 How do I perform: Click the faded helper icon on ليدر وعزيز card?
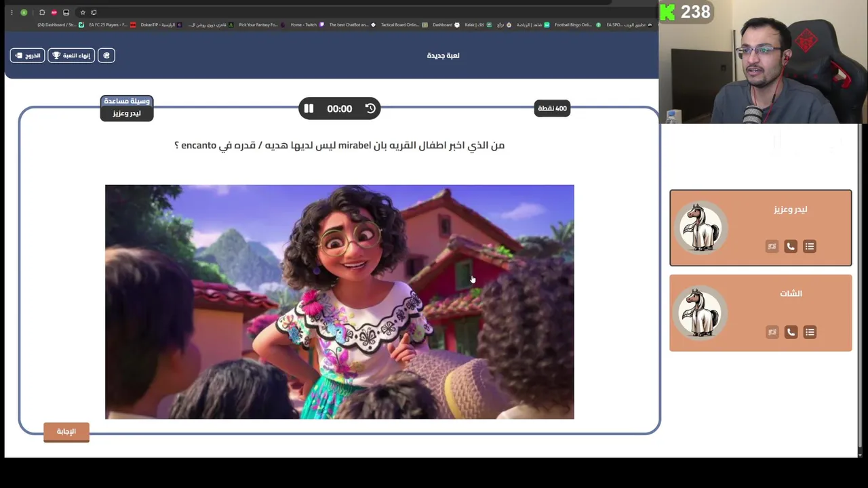tap(772, 247)
